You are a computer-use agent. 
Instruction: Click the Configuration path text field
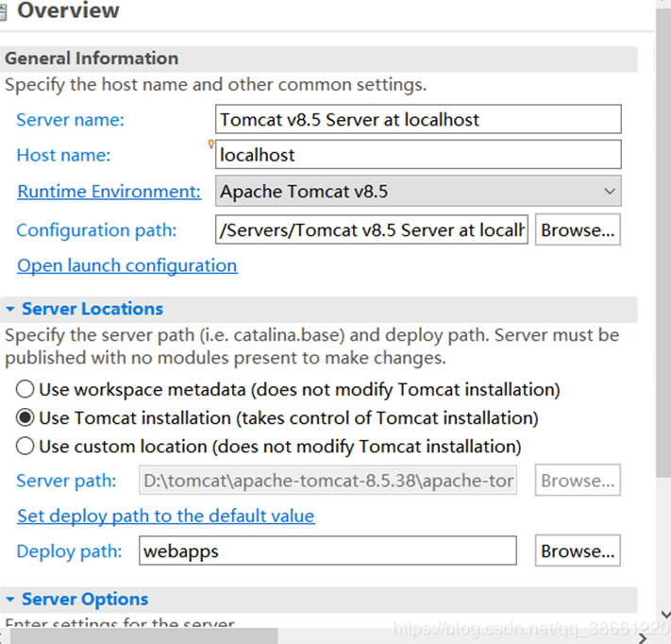pyautogui.click(x=372, y=230)
